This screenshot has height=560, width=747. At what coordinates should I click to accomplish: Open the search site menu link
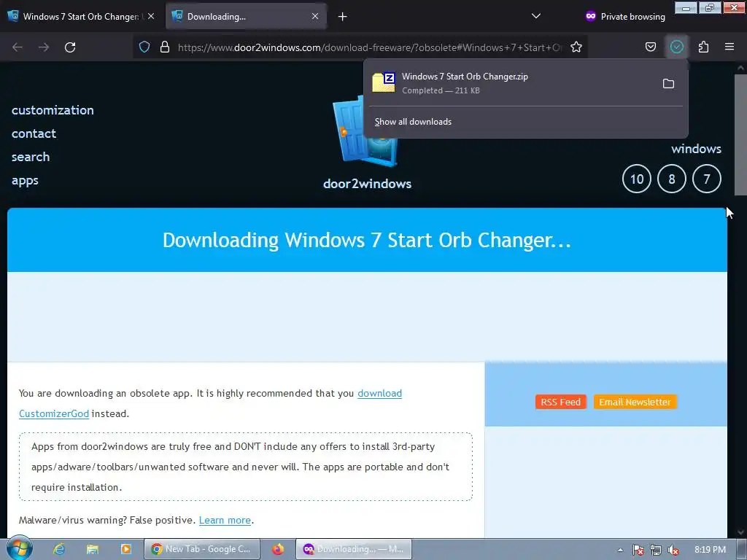[31, 157]
